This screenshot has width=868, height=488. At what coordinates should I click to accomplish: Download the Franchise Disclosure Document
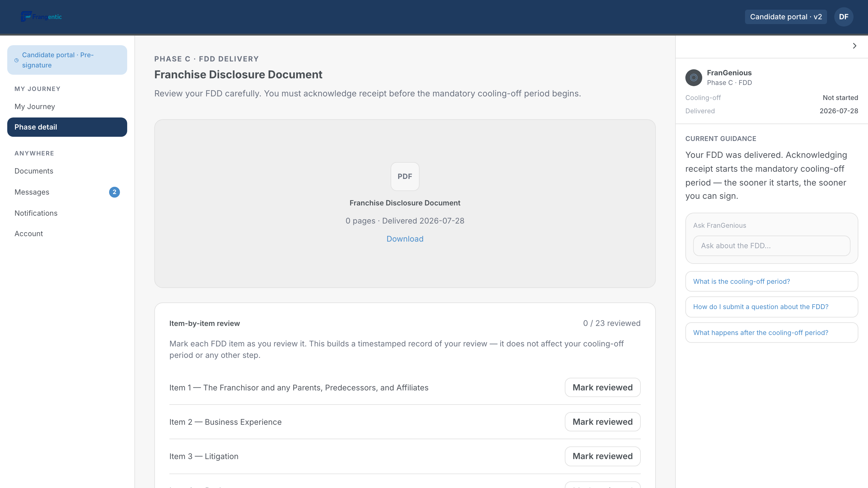(x=405, y=239)
